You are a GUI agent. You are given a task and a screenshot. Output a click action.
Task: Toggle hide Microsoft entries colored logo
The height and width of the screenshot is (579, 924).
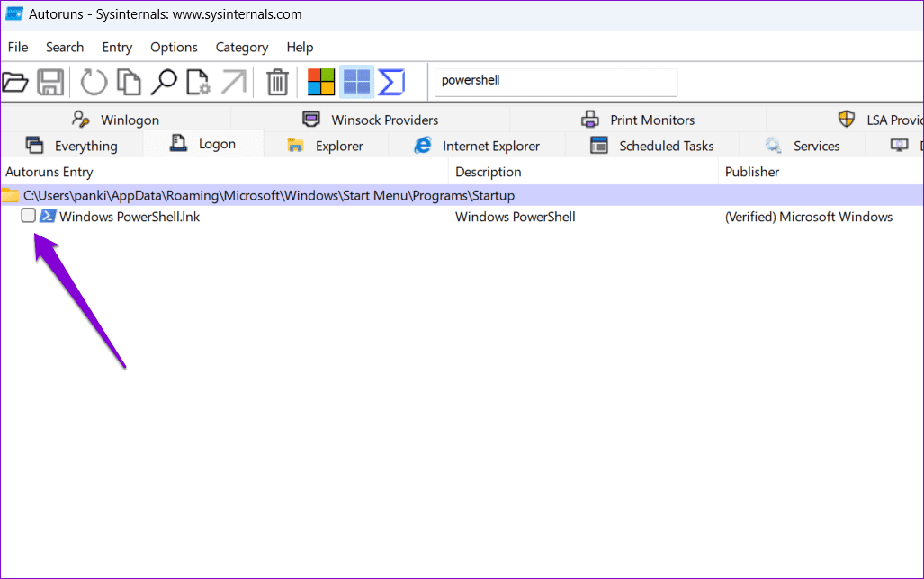(321, 82)
